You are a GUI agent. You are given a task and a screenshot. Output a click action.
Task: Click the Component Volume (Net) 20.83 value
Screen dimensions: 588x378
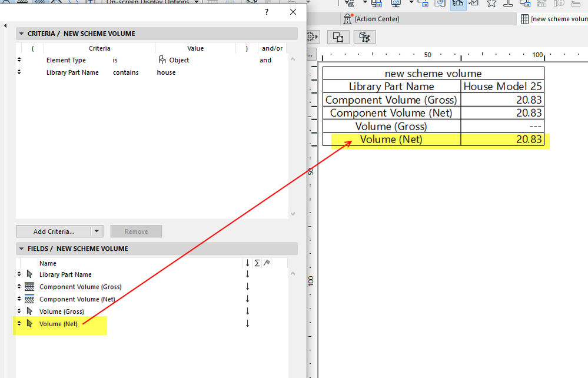(503, 113)
